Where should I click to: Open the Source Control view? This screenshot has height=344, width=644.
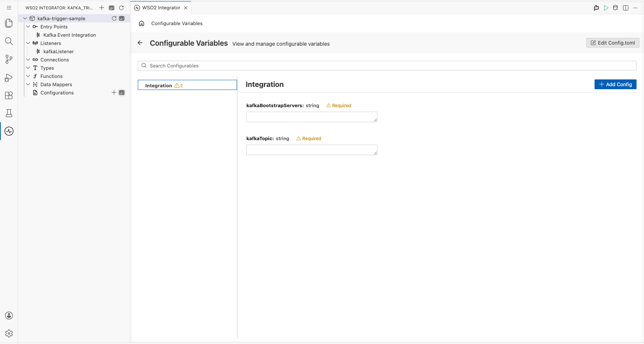[x=9, y=59]
